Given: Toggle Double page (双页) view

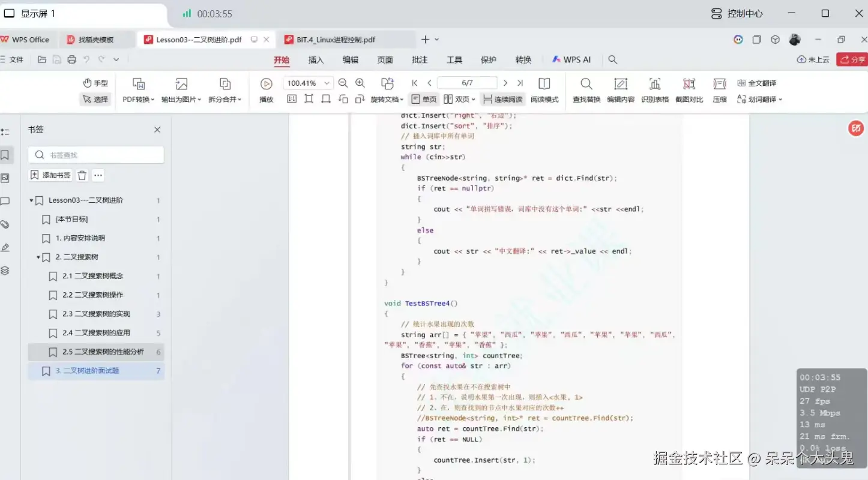Looking at the screenshot, I should click(x=459, y=100).
